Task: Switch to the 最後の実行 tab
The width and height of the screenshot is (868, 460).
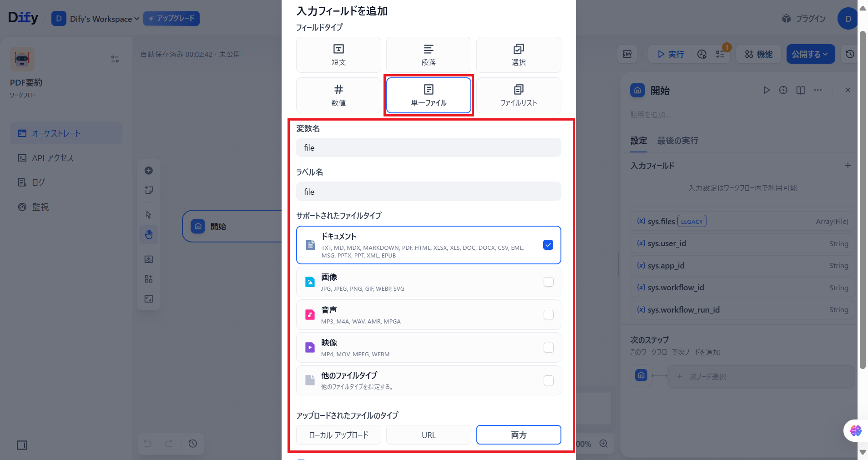Action: [x=677, y=141]
